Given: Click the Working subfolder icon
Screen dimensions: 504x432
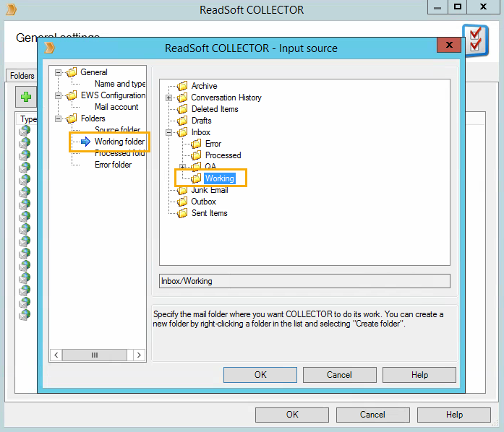Looking at the screenshot, I should pos(196,178).
